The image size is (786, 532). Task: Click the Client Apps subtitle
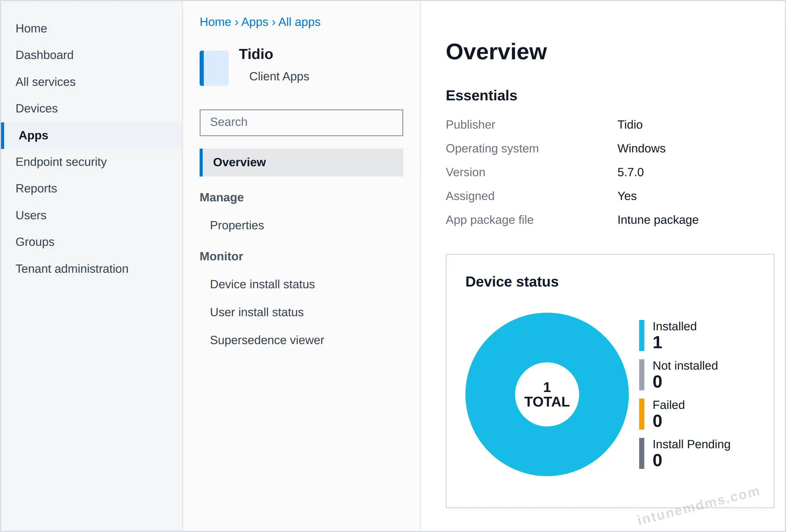[279, 76]
